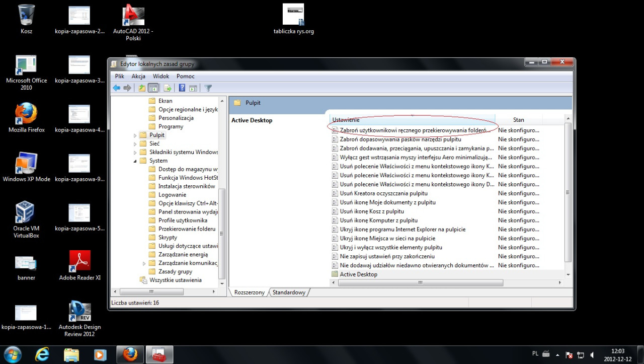Screen dimensions: 644x364
Task: Select the Wszystkie ustawienia tree item
Action: (x=175, y=280)
